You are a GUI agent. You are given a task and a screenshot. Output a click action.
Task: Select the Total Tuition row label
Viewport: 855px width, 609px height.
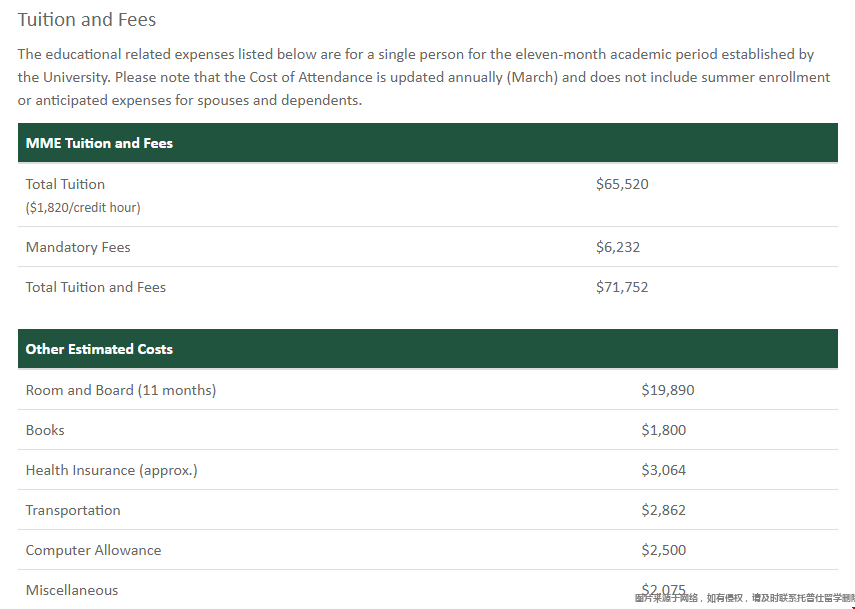[65, 184]
